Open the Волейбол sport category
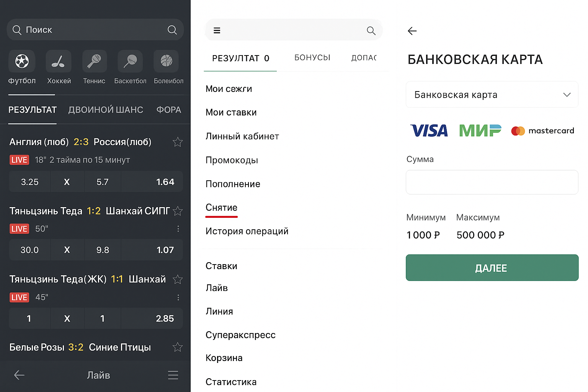 point(166,62)
